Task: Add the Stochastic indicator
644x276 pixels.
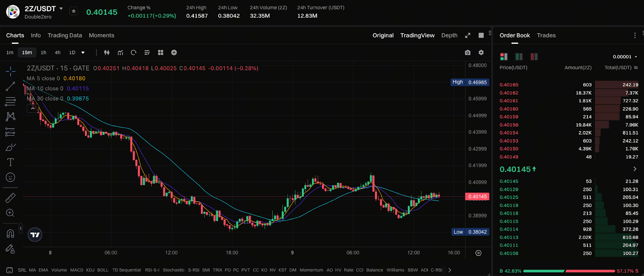Action: click(173, 270)
